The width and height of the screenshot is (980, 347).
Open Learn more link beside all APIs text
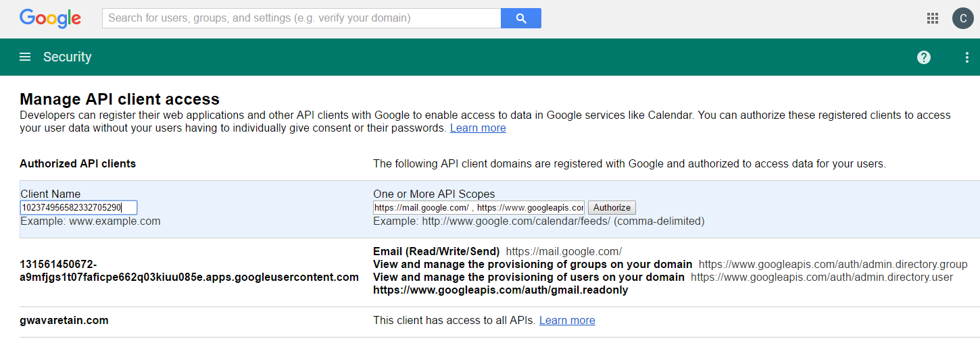(567, 320)
